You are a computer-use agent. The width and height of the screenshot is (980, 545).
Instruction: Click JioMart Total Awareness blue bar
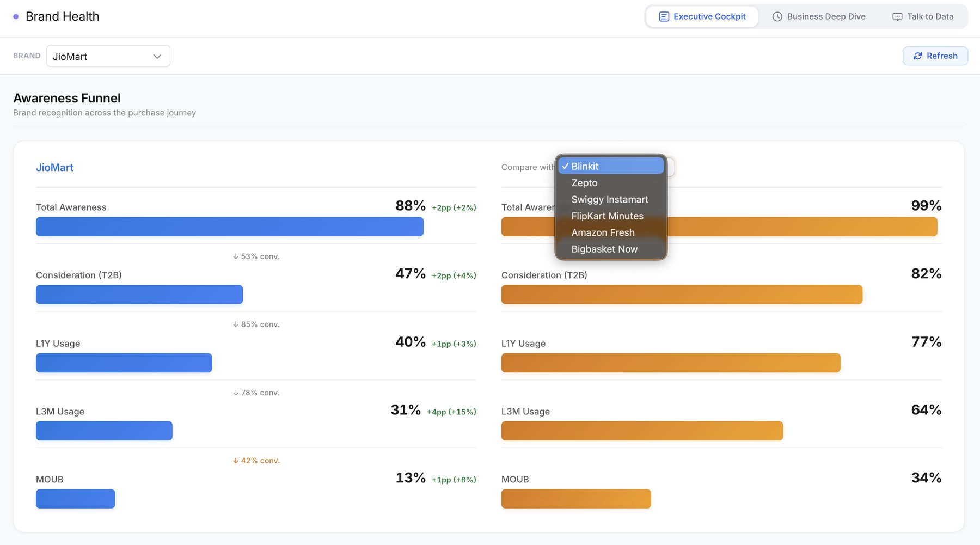coord(230,226)
